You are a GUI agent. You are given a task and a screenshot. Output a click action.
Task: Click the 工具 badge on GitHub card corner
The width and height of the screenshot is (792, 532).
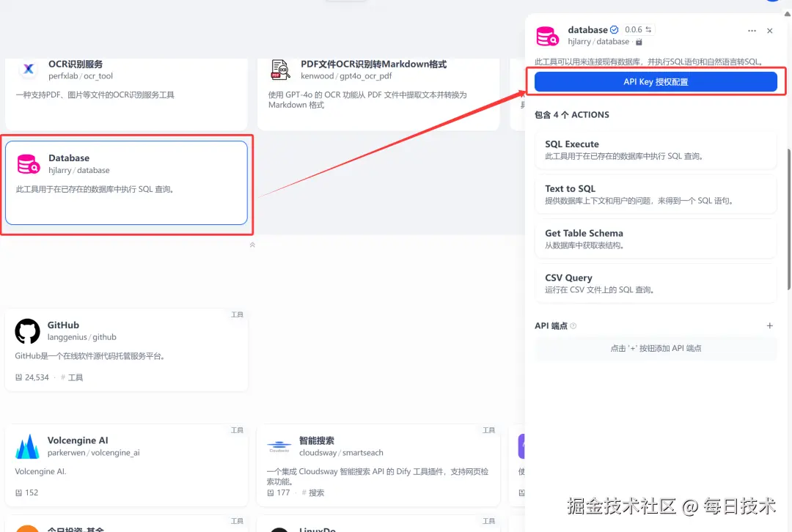[238, 314]
